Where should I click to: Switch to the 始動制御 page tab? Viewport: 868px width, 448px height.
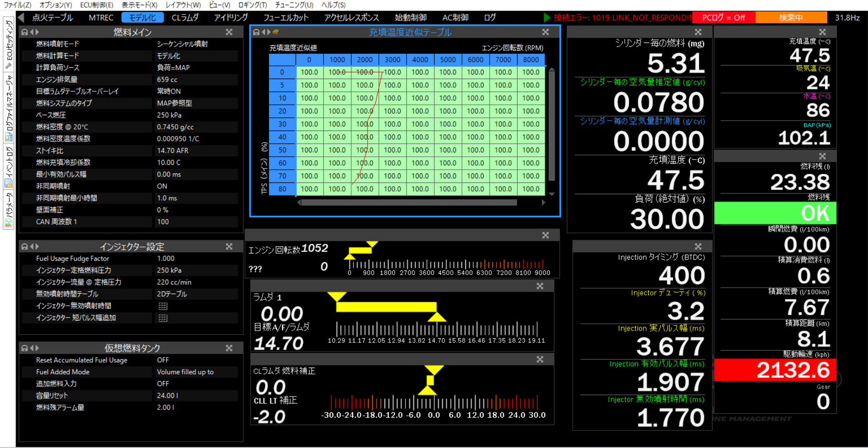pyautogui.click(x=410, y=18)
